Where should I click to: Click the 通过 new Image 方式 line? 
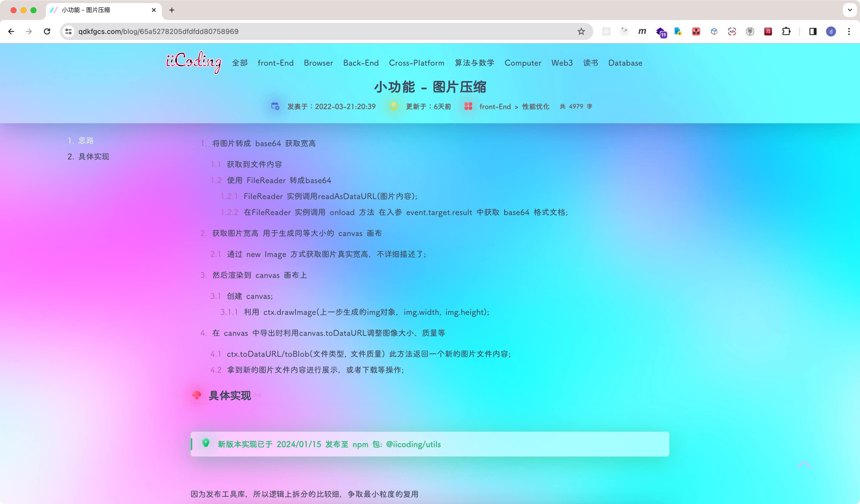(327, 254)
